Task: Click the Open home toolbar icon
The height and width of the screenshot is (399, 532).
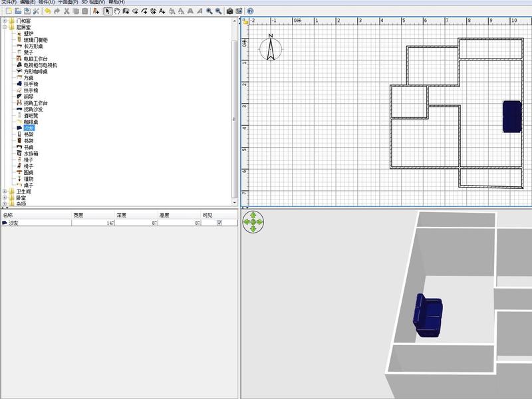Action: [x=18, y=11]
